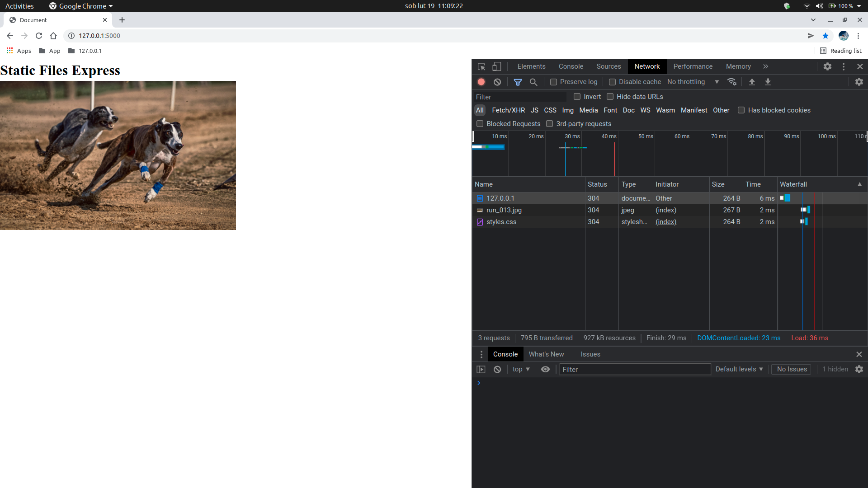Click the import HAR file icon
The width and height of the screenshot is (868, 488).
point(752,82)
